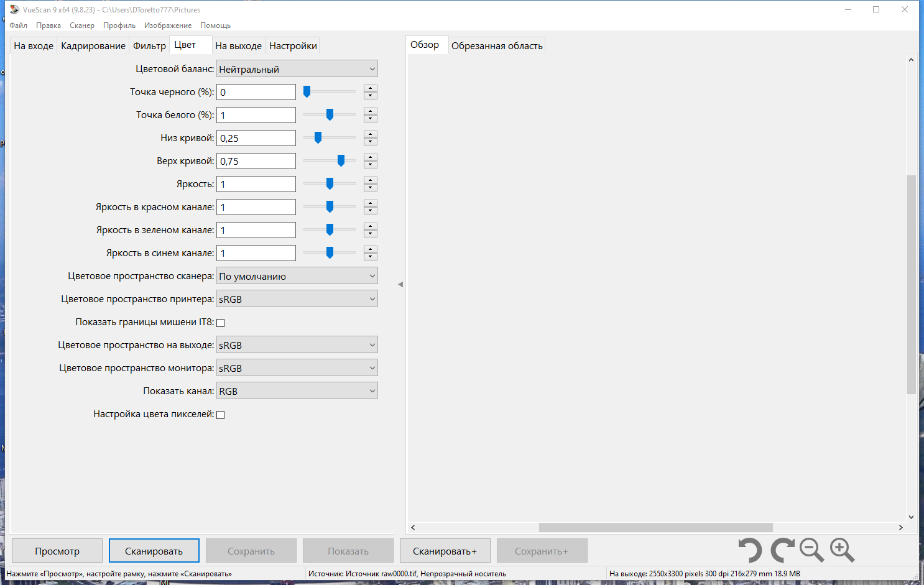Click the disabled Показать button
The image size is (924, 585).
pos(348,551)
